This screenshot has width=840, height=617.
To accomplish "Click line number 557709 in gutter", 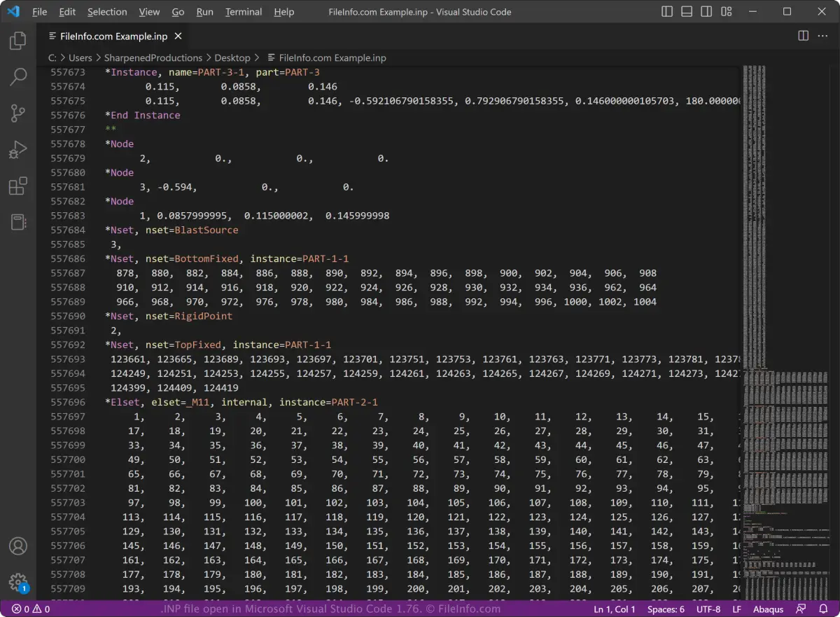I will tap(68, 589).
